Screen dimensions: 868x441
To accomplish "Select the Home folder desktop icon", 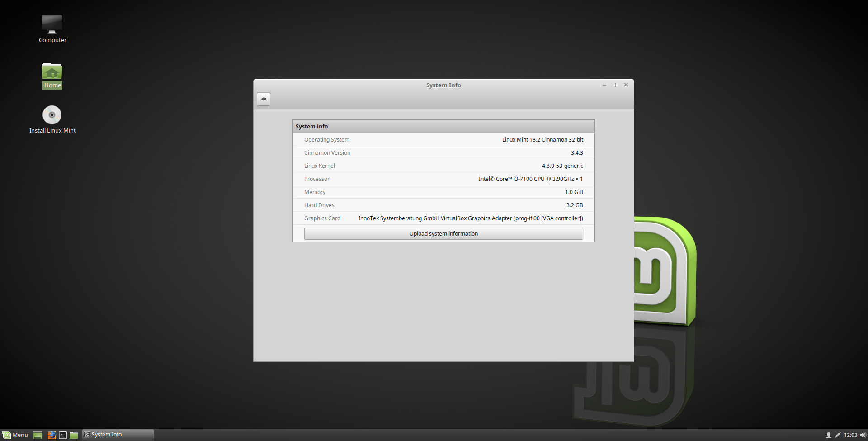I will (x=52, y=76).
